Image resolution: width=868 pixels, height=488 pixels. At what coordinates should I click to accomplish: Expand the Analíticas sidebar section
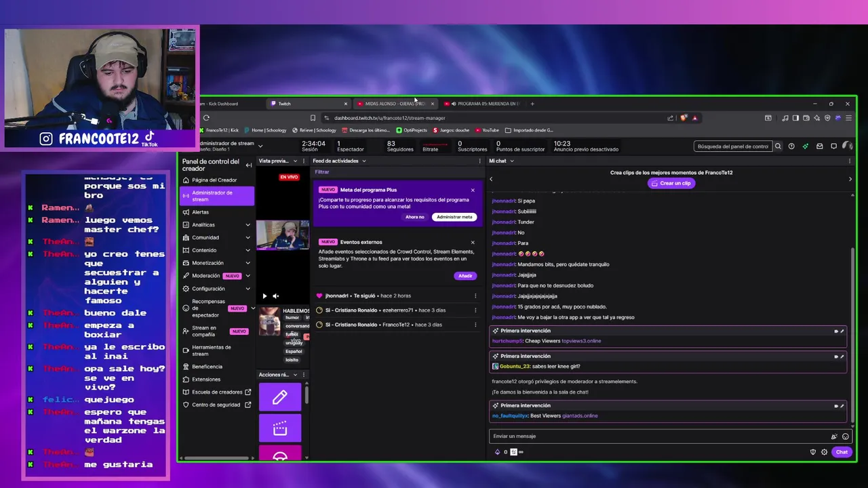pyautogui.click(x=248, y=225)
